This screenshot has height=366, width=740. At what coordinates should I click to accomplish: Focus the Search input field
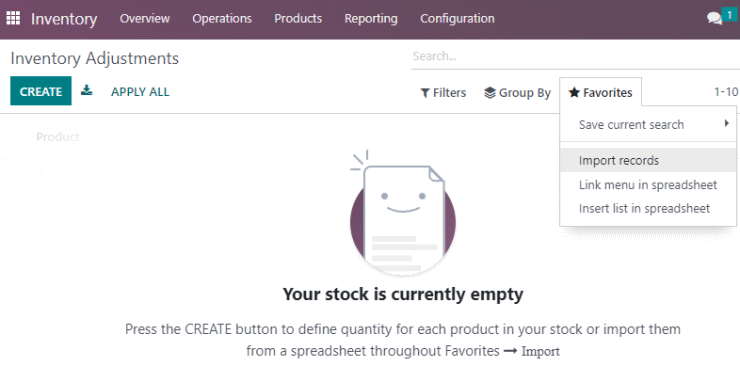pos(575,57)
